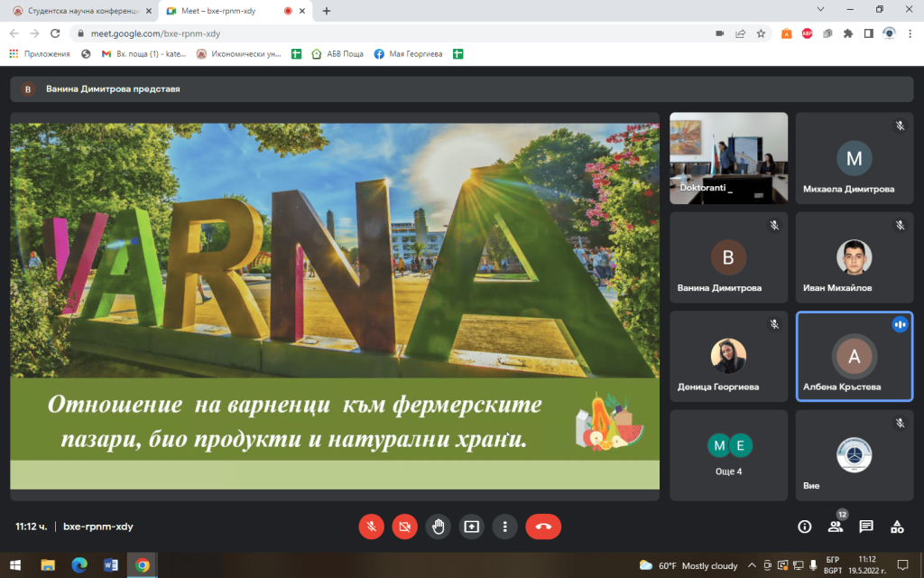Open Word from the taskbar

111,565
